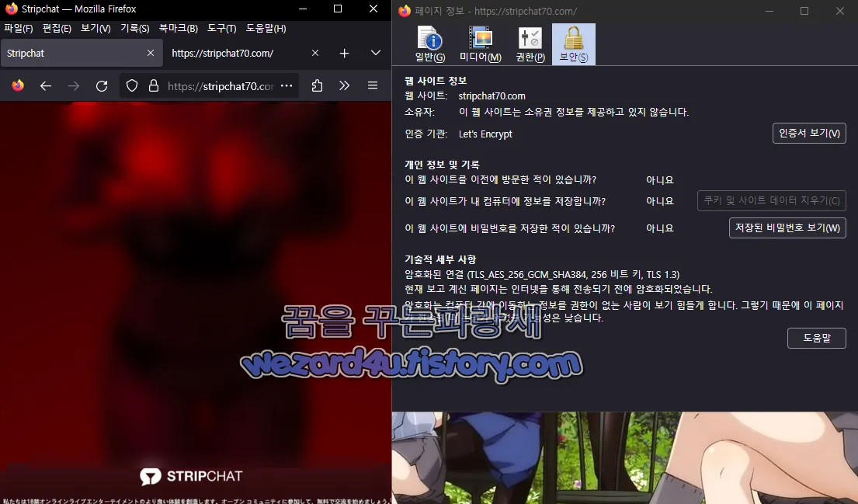Select the 권한(P) permissions panel icon
Viewport: 858px width, 504px height.
[529, 43]
